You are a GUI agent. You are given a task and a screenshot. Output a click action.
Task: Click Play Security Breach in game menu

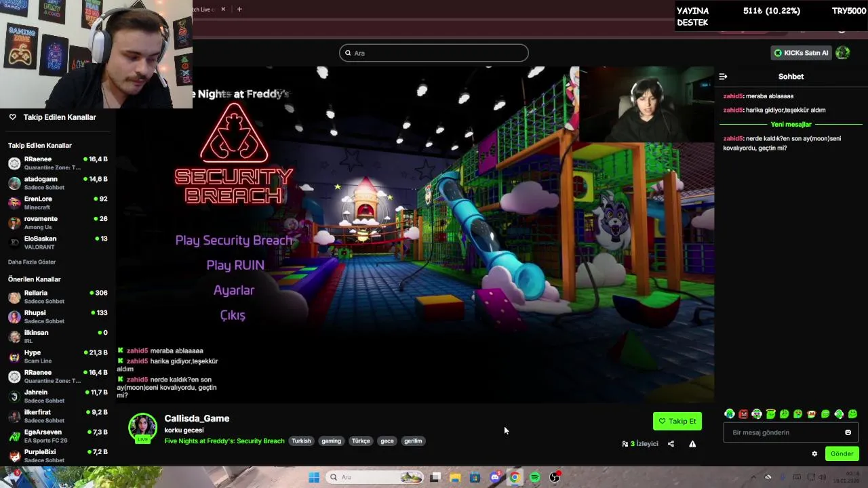(234, 241)
